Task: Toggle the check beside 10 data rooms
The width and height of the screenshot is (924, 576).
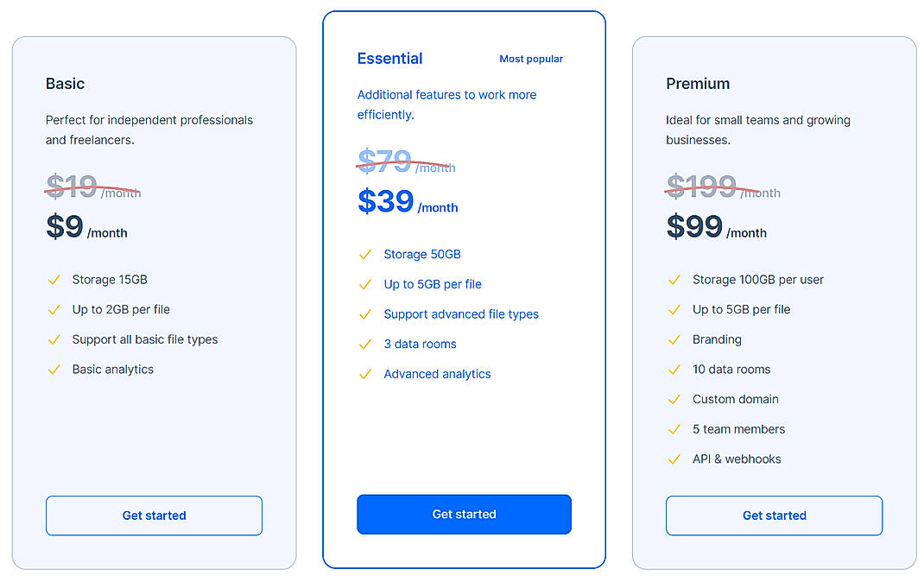Action: [674, 369]
